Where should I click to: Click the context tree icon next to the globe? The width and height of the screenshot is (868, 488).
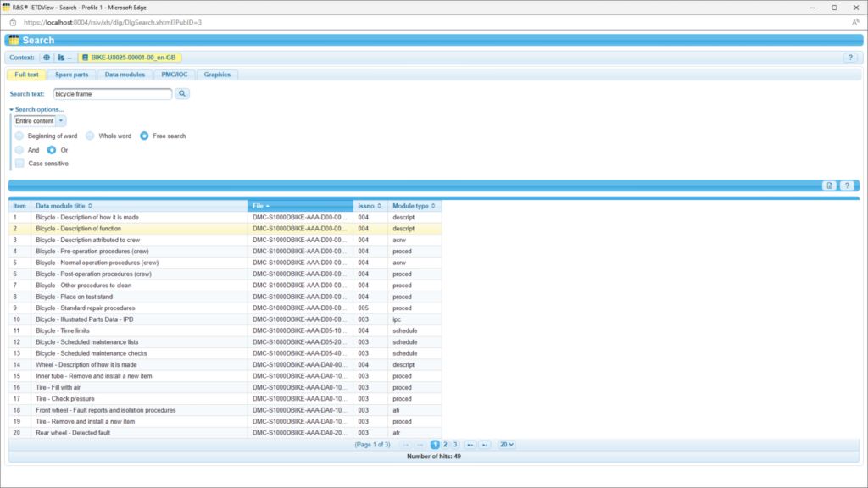click(61, 58)
